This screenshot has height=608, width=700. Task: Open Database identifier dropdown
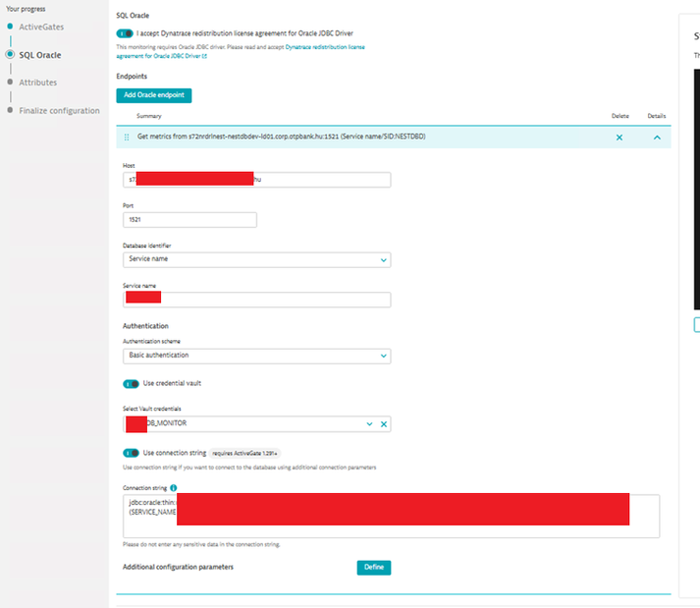click(256, 259)
